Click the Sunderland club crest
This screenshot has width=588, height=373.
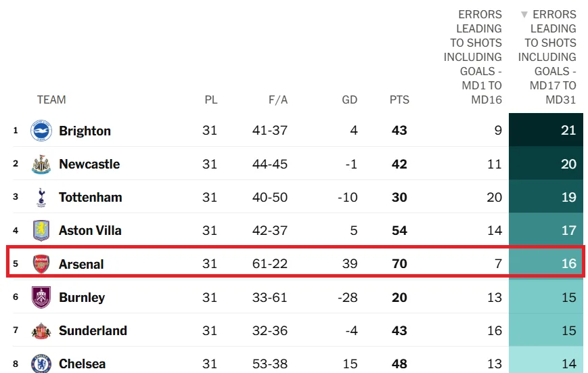[x=41, y=330]
